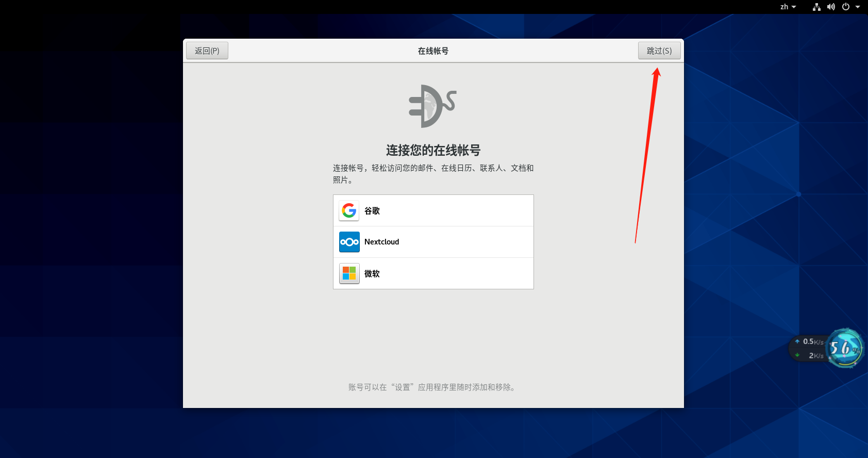This screenshot has height=458, width=868.
Task: Select the 微软 account row
Action: click(433, 273)
